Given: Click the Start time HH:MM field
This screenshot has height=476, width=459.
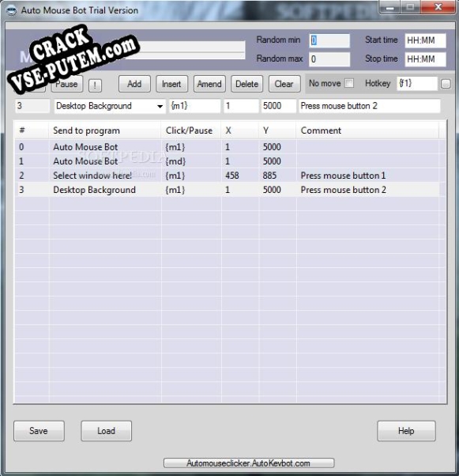Looking at the screenshot, I should tap(425, 40).
